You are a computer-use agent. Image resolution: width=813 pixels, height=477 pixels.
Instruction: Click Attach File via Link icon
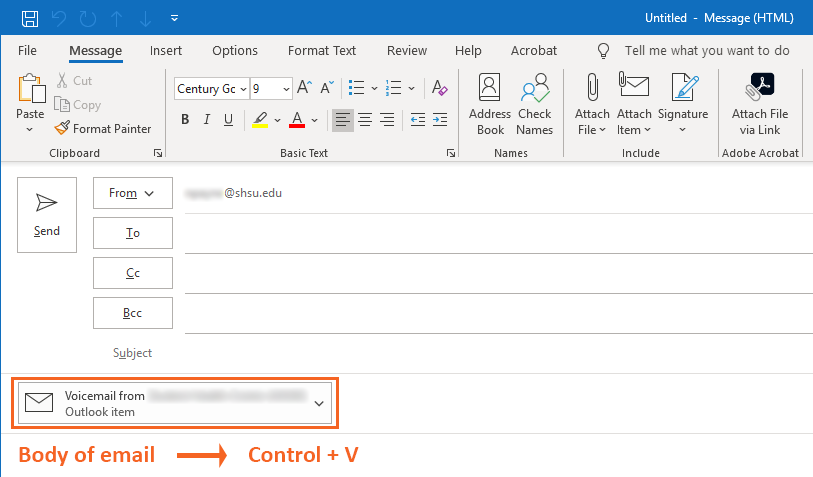(x=759, y=104)
